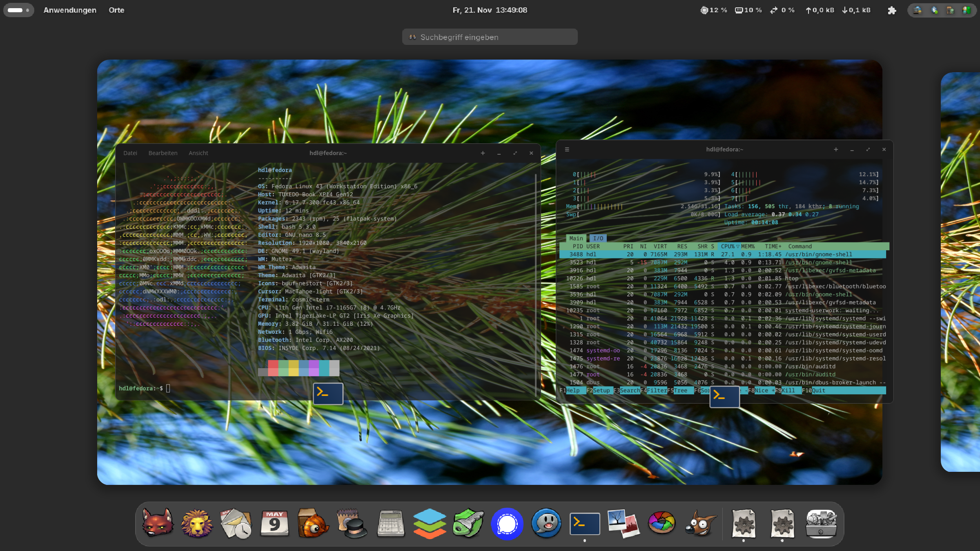Open the red fox browser dock icon
Image resolution: width=980 pixels, height=551 pixels.
click(158, 523)
